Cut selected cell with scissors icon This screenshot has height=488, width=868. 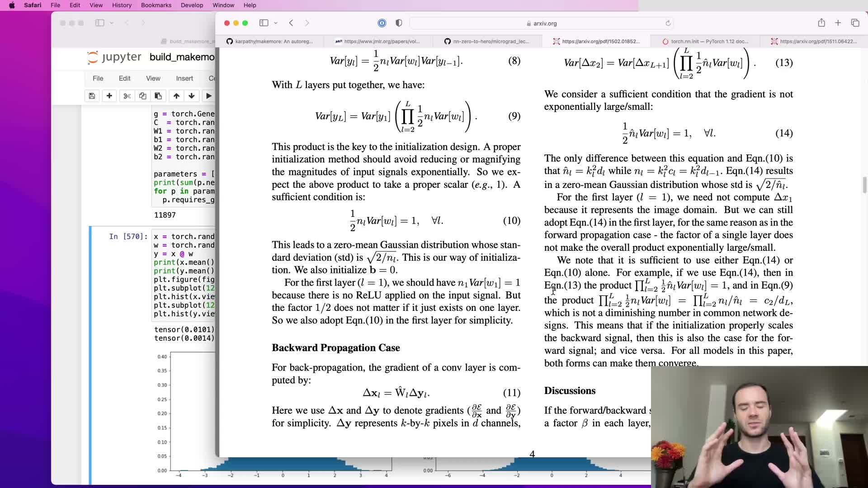(x=127, y=96)
